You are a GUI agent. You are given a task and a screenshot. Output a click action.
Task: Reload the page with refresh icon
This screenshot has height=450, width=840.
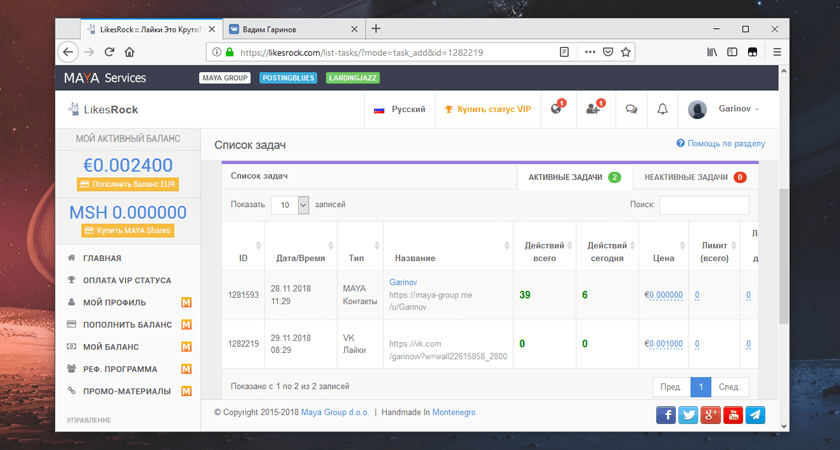point(109,52)
